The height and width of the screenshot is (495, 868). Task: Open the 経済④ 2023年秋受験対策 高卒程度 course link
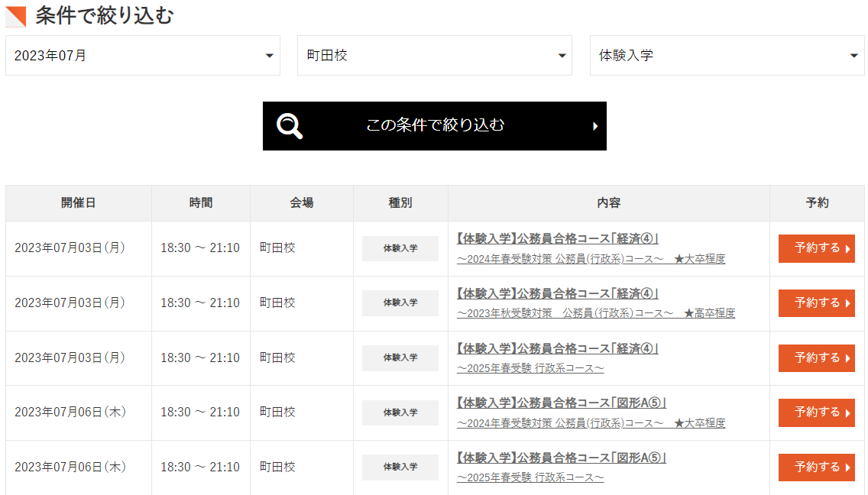[x=596, y=303]
